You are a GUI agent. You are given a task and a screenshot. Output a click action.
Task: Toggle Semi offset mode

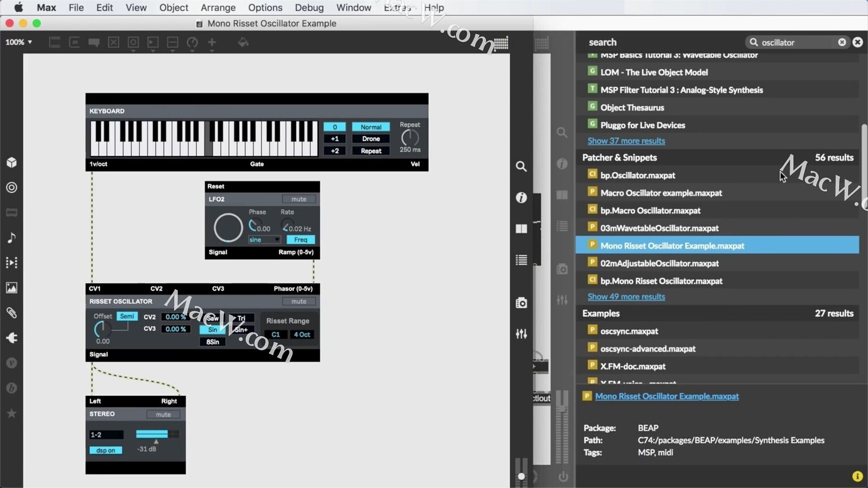click(x=127, y=316)
